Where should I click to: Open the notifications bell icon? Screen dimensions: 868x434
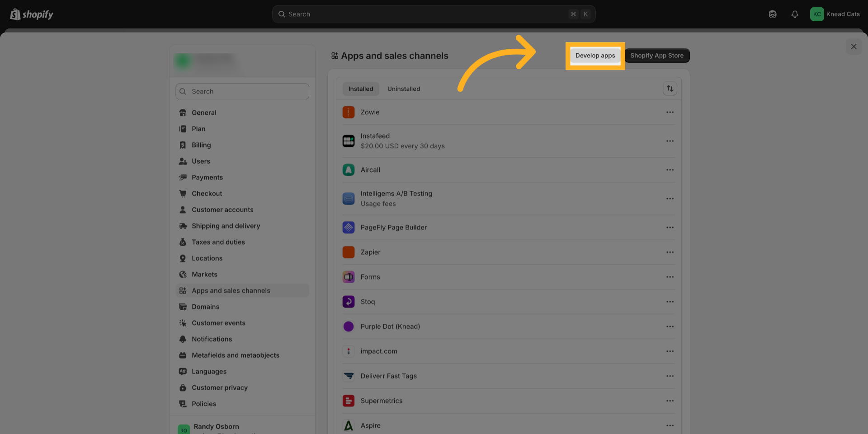795,14
